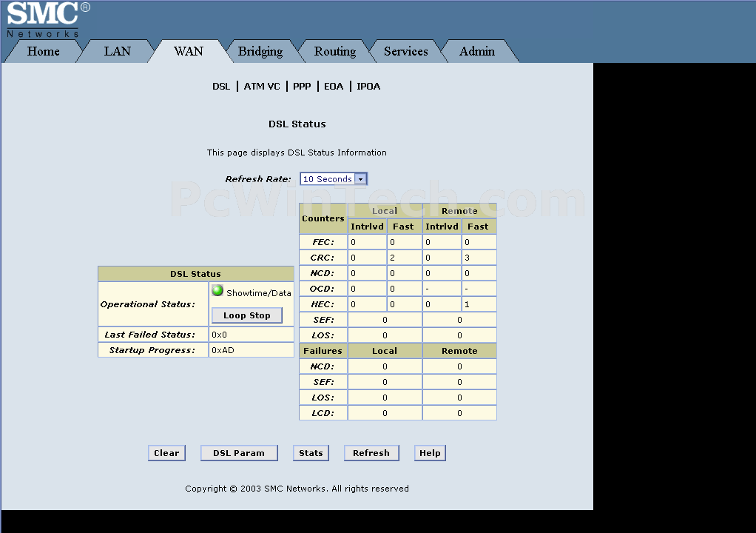Switch to the LAN tab

click(117, 51)
